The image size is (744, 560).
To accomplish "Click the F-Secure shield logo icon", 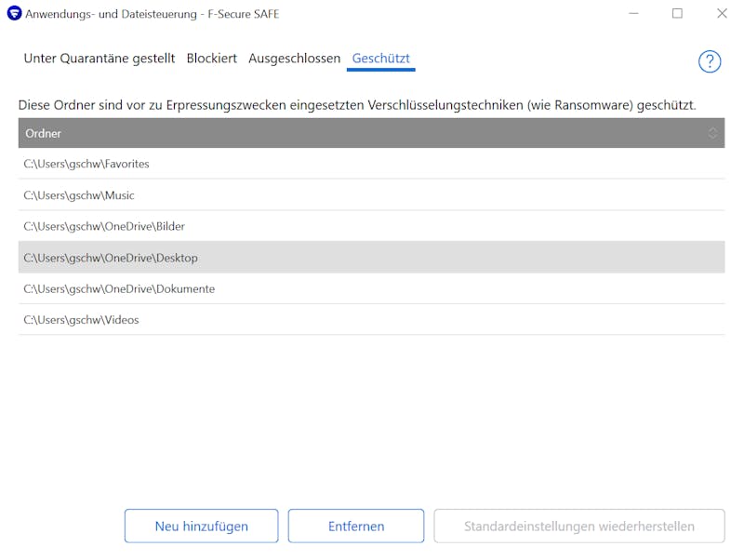I will click(14, 13).
